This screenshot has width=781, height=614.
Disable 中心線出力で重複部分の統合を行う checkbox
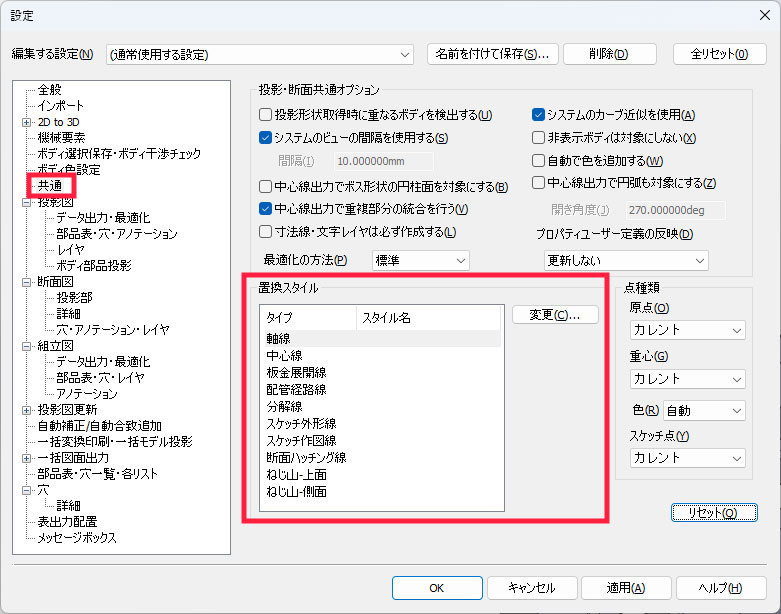tap(266, 209)
